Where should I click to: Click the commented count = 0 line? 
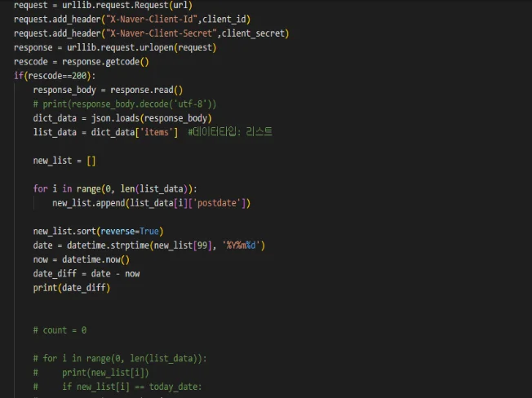(x=60, y=330)
